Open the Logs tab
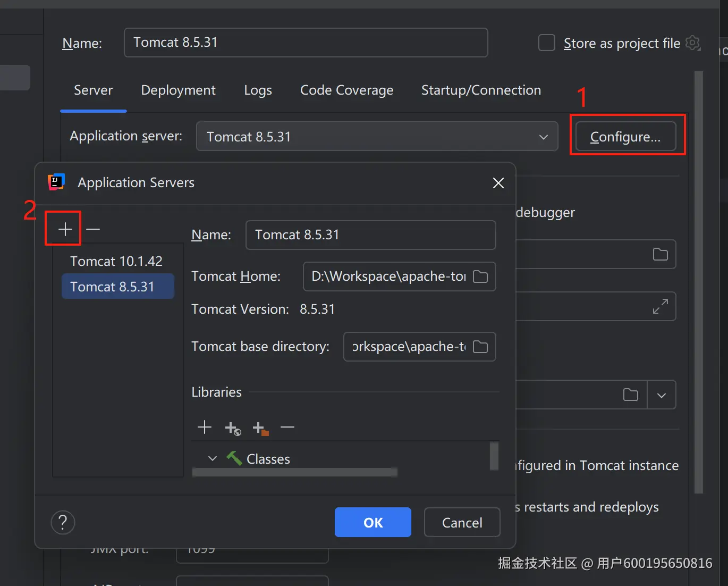 (258, 90)
